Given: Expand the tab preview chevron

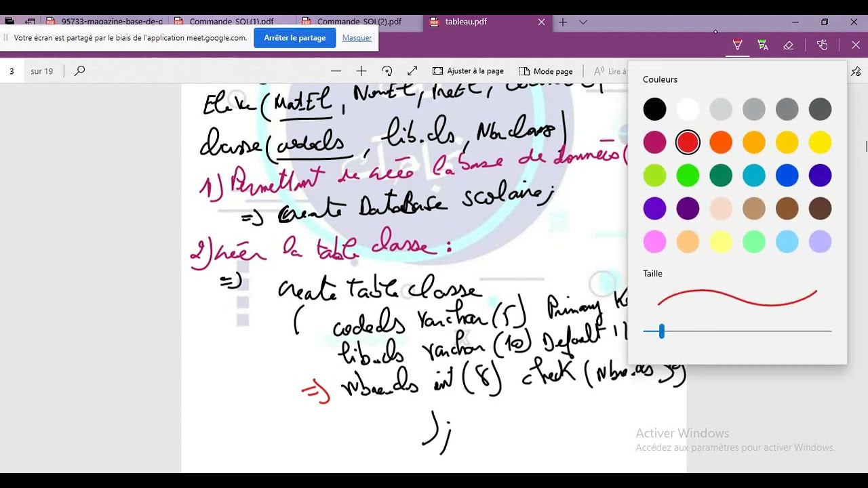Looking at the screenshot, I should point(583,22).
